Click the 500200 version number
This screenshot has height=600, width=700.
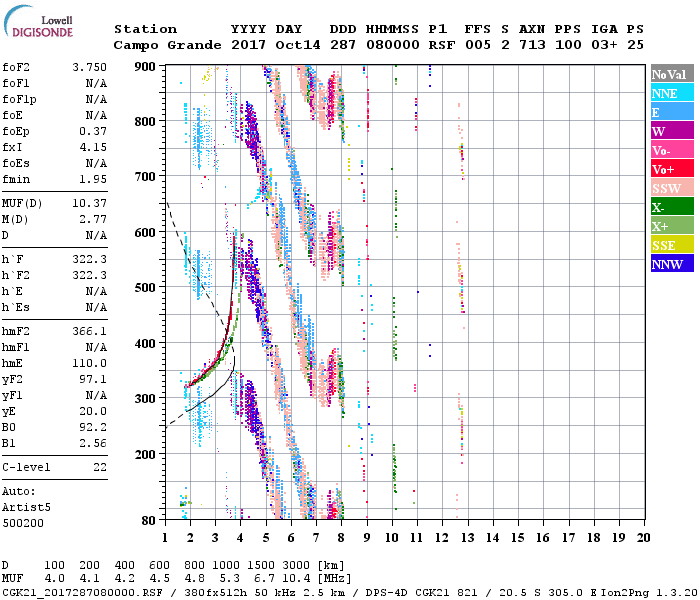[23, 523]
